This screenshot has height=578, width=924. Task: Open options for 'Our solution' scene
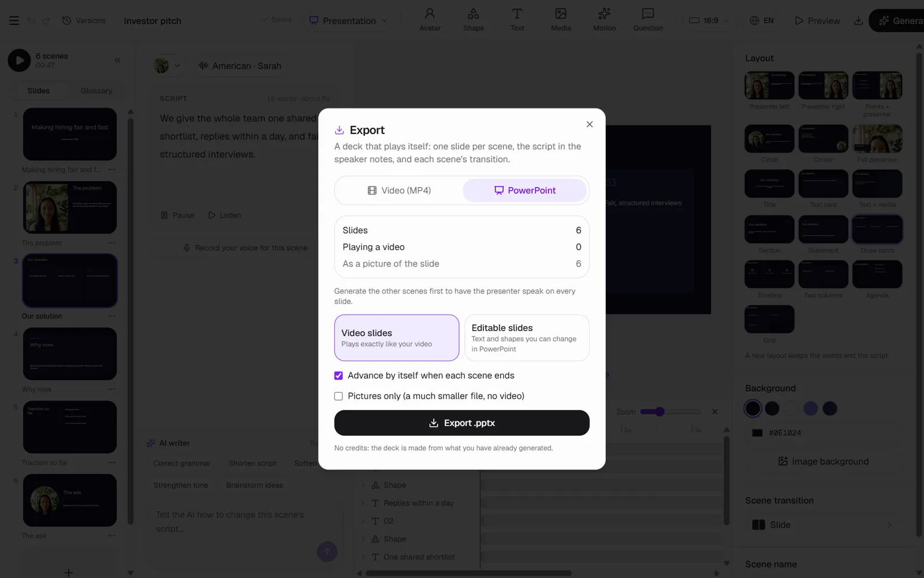pos(111,316)
